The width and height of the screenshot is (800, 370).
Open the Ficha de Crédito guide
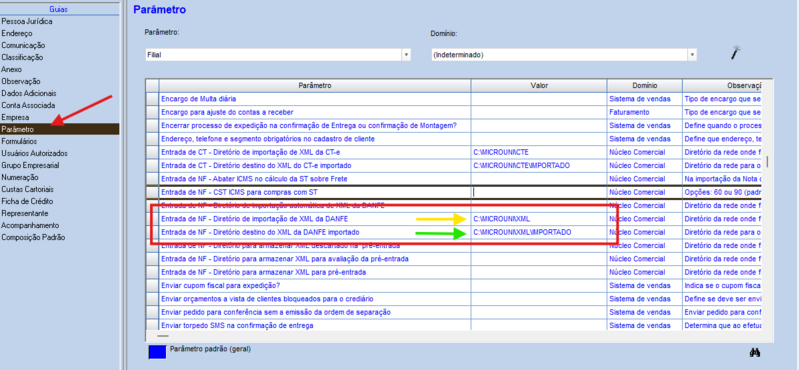tap(27, 201)
